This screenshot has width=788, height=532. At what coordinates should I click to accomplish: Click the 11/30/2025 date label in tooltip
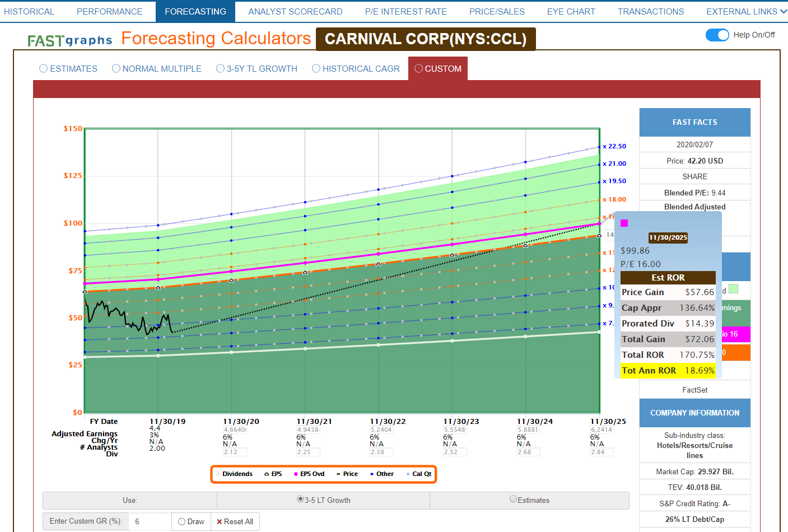[668, 237]
